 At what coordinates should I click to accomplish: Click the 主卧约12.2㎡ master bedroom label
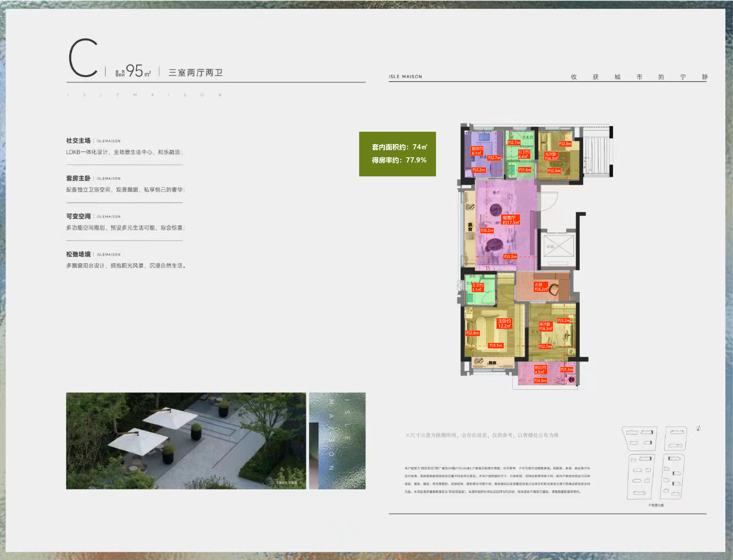tap(504, 323)
